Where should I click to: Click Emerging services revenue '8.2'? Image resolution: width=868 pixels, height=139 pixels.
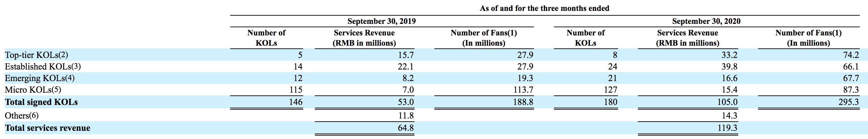(408, 78)
